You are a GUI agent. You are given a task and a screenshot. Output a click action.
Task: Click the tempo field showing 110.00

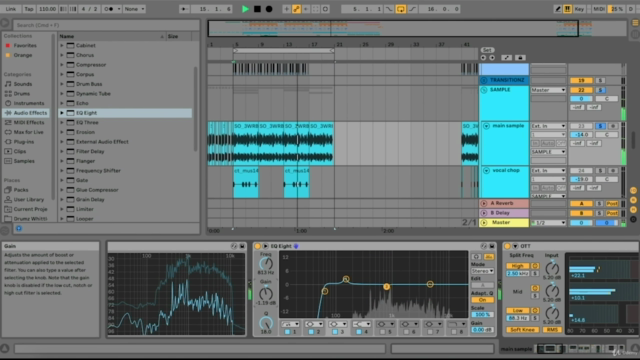click(x=47, y=9)
